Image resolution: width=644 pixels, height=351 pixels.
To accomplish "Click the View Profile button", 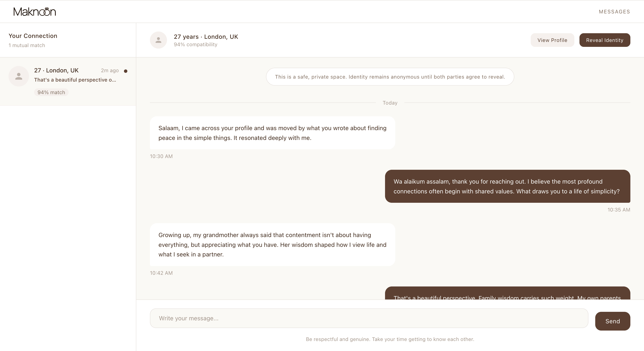I will (552, 40).
